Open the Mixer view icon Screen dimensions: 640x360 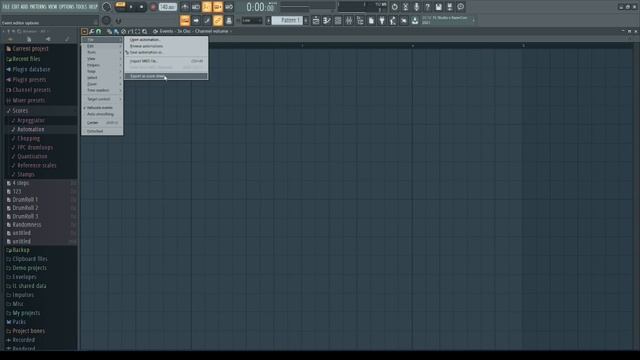tap(349, 20)
